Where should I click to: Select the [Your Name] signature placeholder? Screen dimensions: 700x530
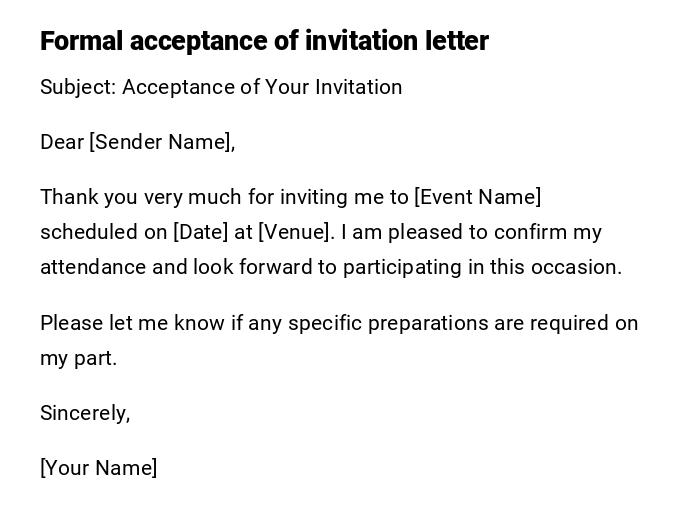point(98,468)
